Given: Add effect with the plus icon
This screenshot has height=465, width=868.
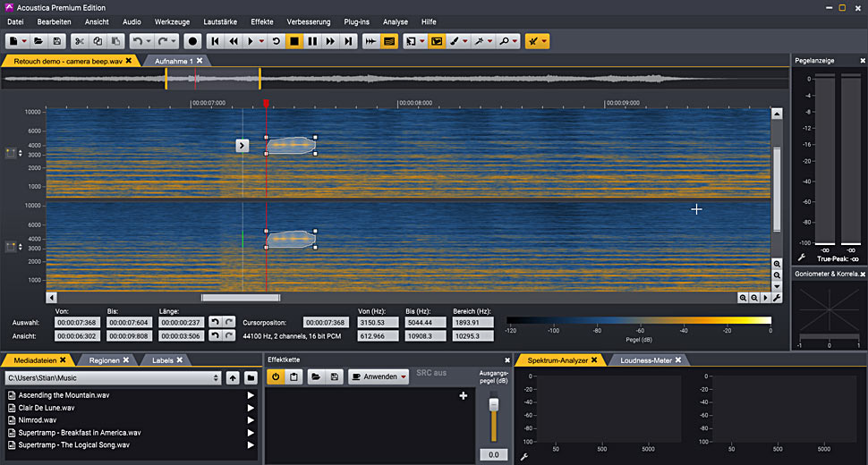Looking at the screenshot, I should click(x=464, y=396).
